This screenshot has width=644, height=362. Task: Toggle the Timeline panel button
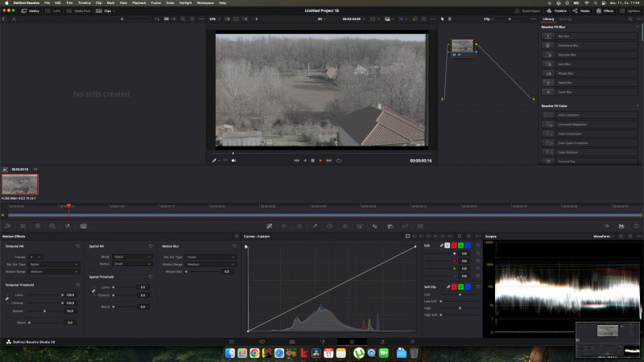pos(556,10)
